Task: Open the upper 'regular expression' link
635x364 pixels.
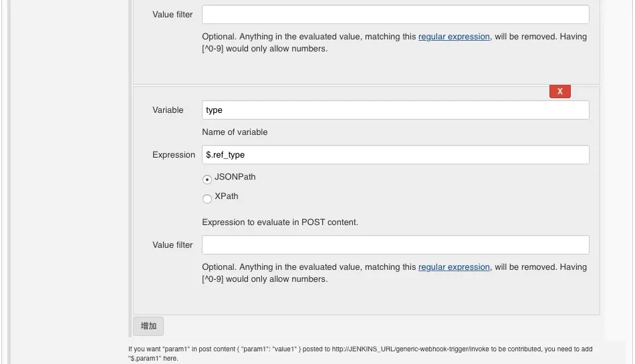Action: pos(454,37)
